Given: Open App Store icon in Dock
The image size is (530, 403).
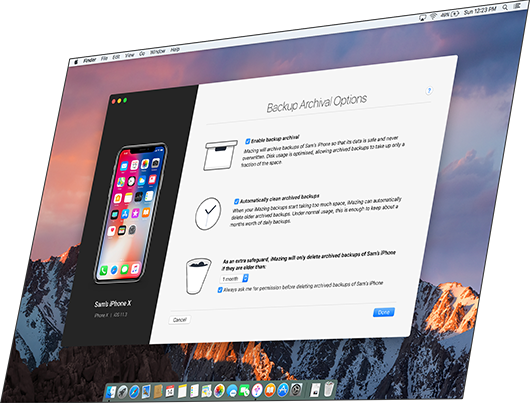Looking at the screenshot, I should [283, 390].
